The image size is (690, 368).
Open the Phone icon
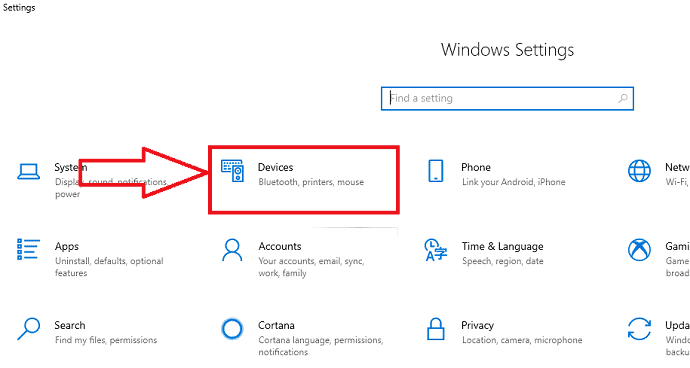click(x=436, y=171)
